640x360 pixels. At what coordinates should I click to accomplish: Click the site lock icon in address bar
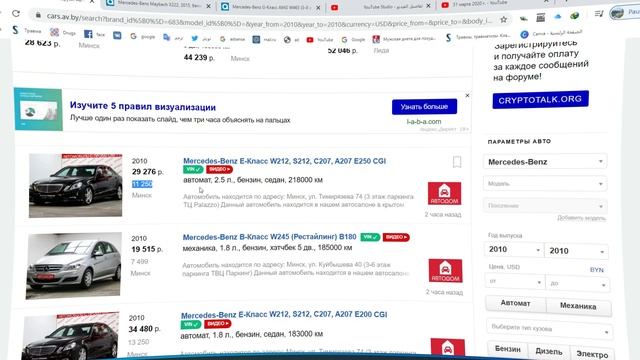[x=38, y=15]
